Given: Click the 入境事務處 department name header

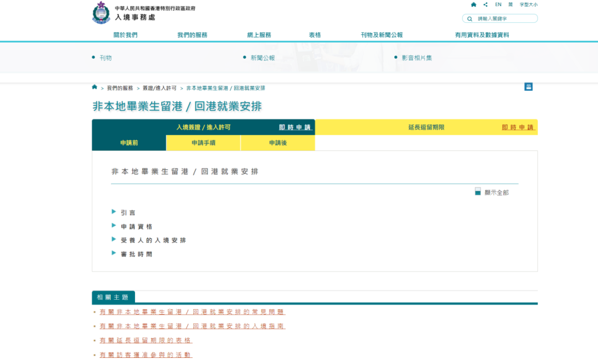Looking at the screenshot, I should [135, 18].
